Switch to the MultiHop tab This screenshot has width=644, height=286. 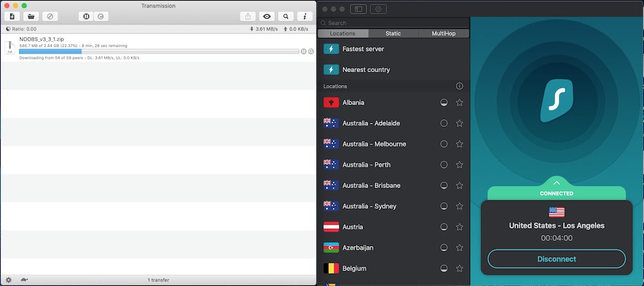coord(444,33)
